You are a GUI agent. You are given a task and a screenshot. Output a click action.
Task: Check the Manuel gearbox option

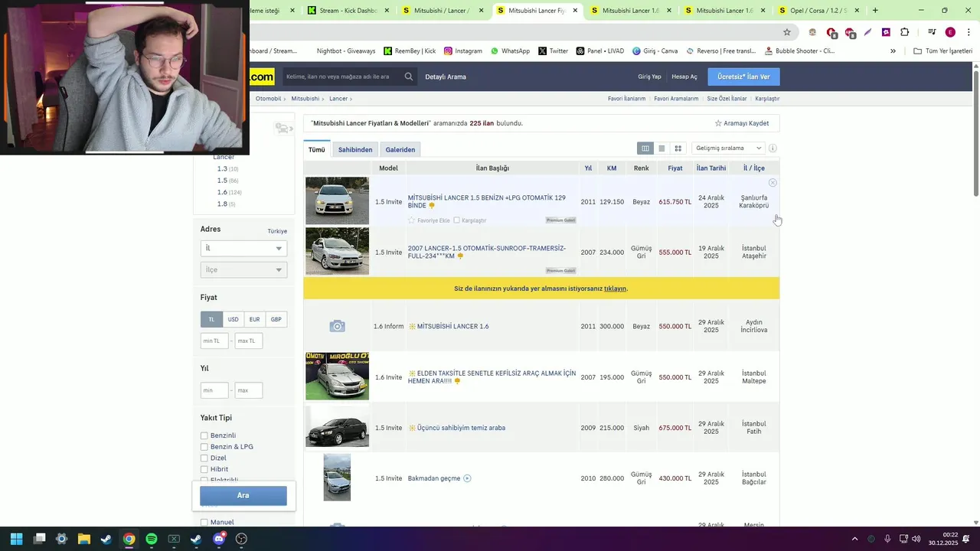pos(204,522)
